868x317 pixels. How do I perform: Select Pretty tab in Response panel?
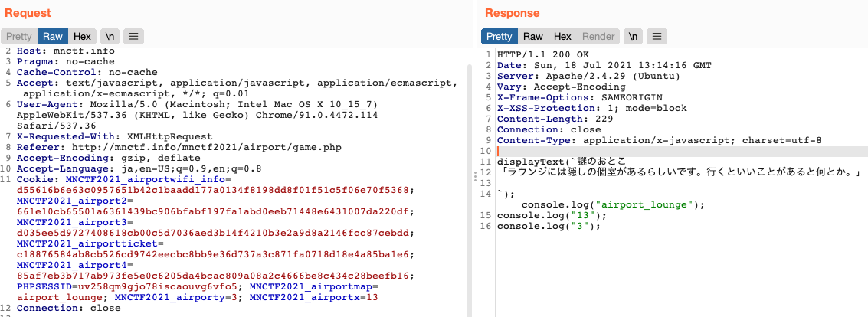point(500,37)
